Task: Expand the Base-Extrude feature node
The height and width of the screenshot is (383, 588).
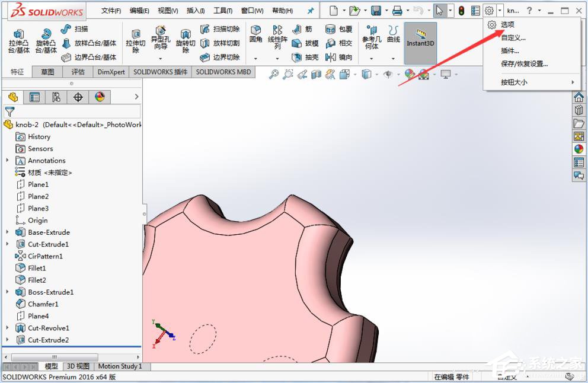Action: [x=7, y=232]
